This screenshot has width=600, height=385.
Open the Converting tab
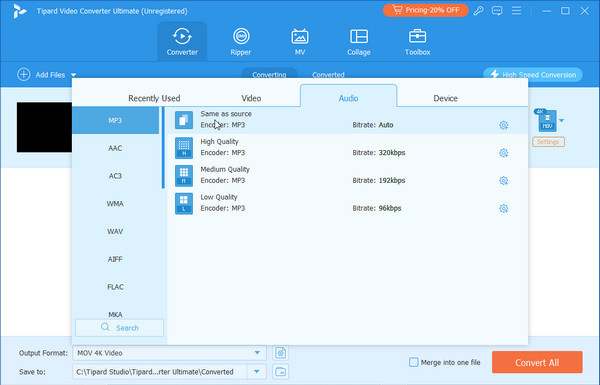[269, 74]
